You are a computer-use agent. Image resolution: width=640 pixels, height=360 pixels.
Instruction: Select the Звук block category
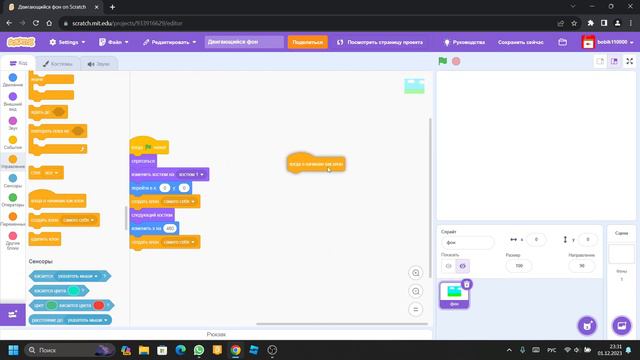pyautogui.click(x=13, y=123)
